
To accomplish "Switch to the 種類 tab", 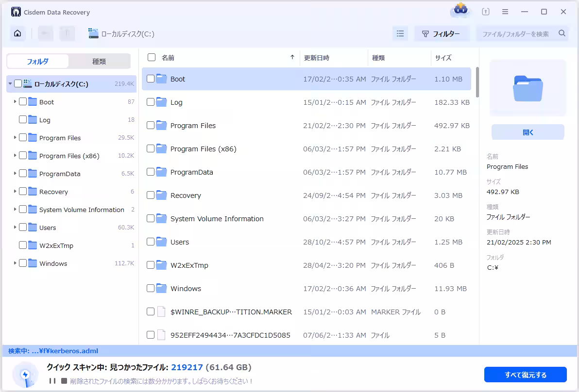I will (99, 61).
